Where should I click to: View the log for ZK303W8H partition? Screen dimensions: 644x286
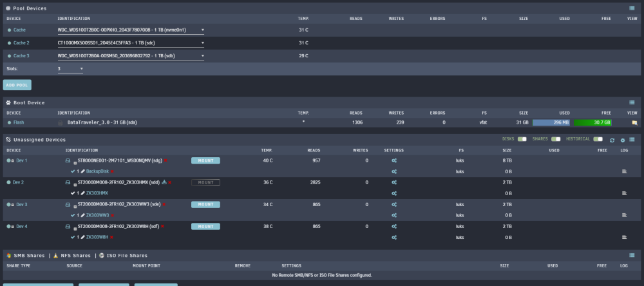pyautogui.click(x=624, y=237)
